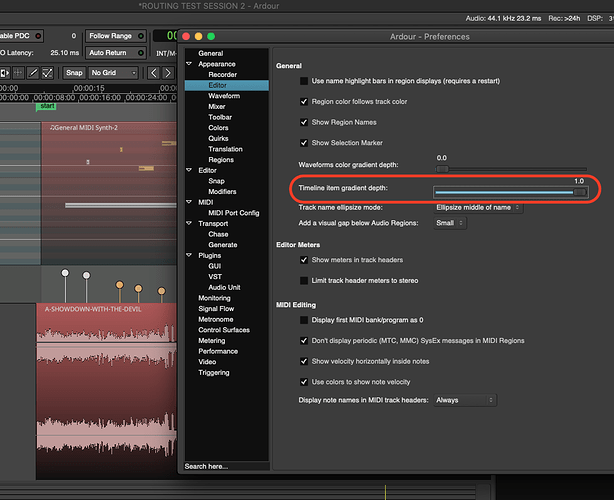
Task: Toggle Show Selection Marker checkbox
Action: pyautogui.click(x=304, y=141)
